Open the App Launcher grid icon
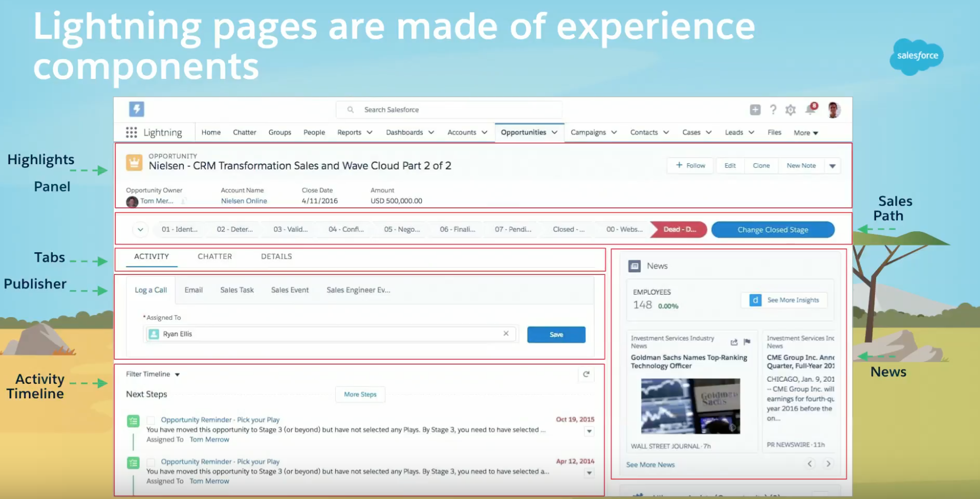This screenshot has height=499, width=980. click(x=131, y=132)
